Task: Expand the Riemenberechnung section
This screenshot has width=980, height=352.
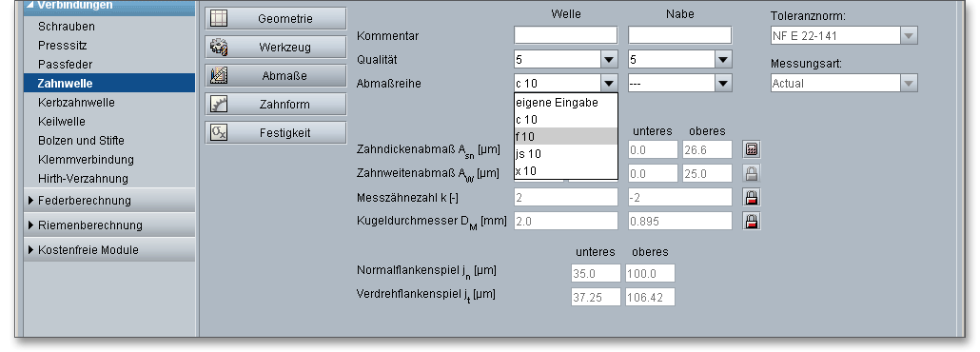Action: click(x=109, y=225)
